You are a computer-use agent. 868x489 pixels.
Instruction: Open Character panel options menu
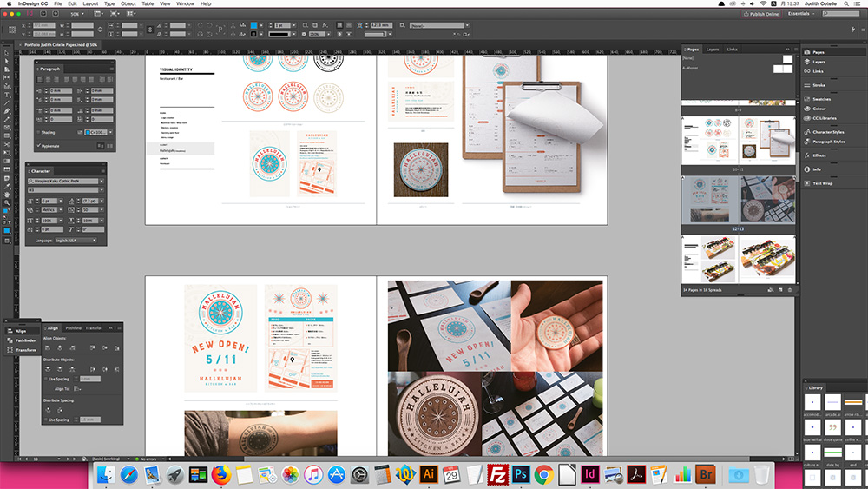[x=103, y=171]
